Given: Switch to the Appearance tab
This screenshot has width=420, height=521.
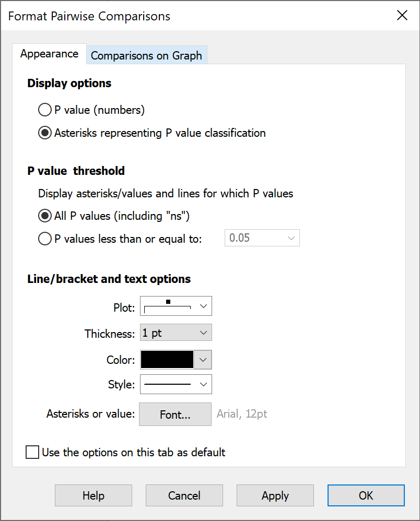Looking at the screenshot, I should [49, 53].
